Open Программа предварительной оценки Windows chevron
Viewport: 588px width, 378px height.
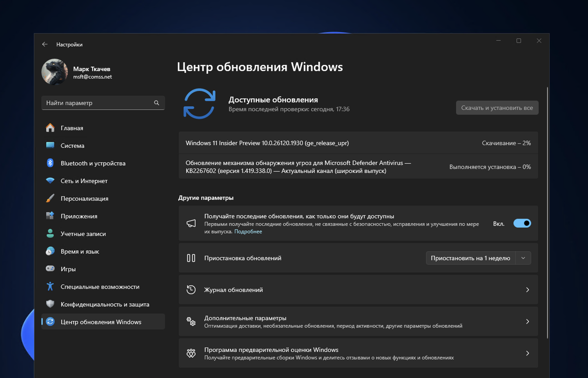(x=527, y=353)
